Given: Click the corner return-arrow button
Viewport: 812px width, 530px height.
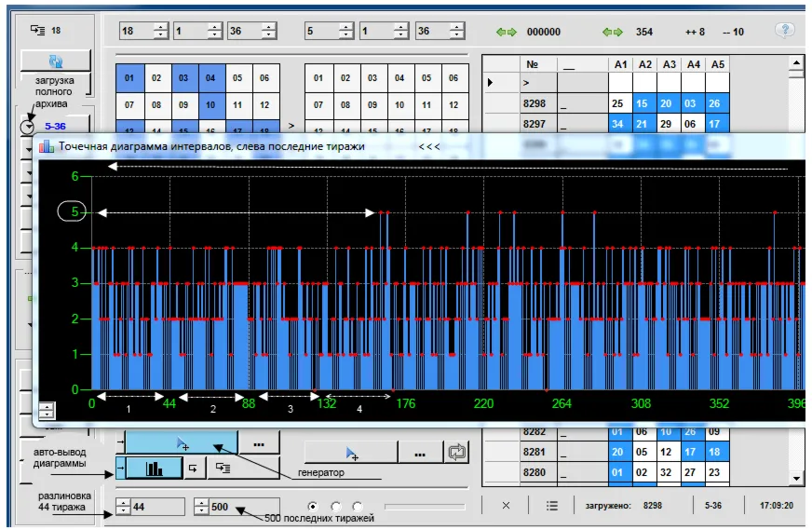Looking at the screenshot, I should (193, 469).
